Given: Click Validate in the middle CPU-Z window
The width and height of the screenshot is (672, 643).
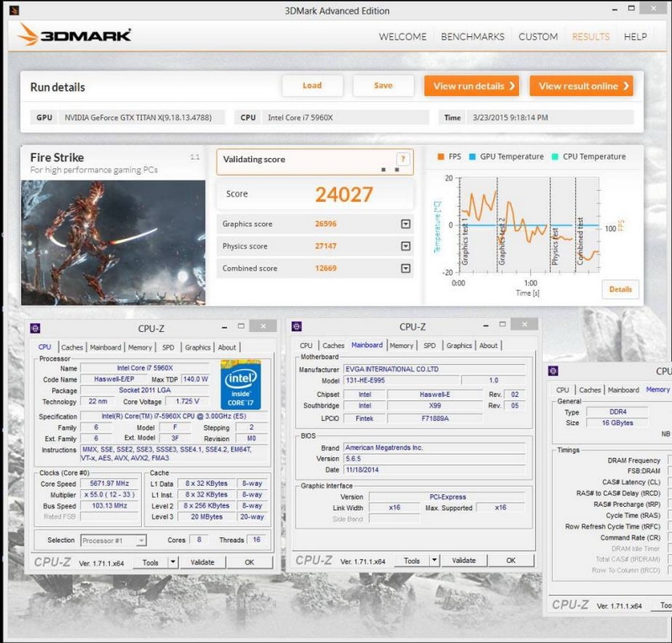Looking at the screenshot, I should 464,561.
